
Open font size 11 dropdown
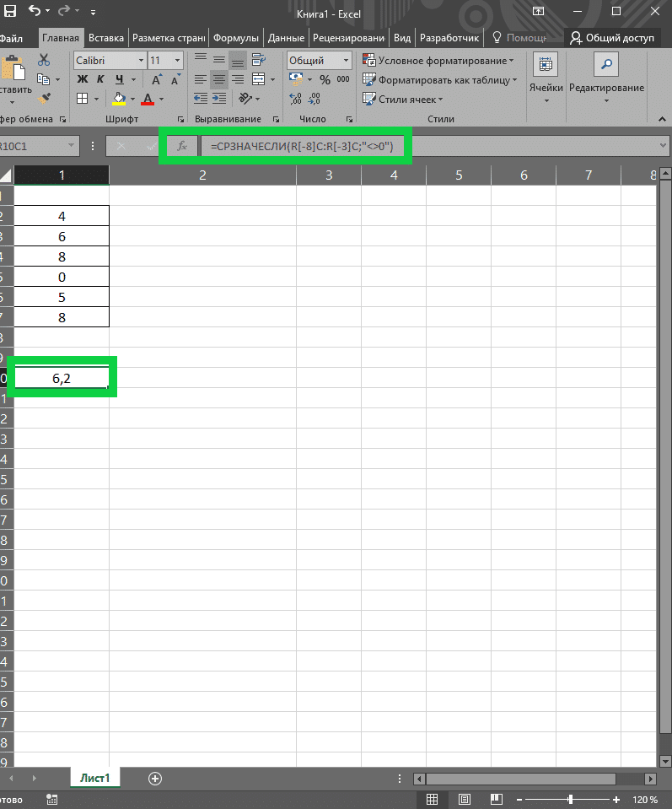coord(177,61)
